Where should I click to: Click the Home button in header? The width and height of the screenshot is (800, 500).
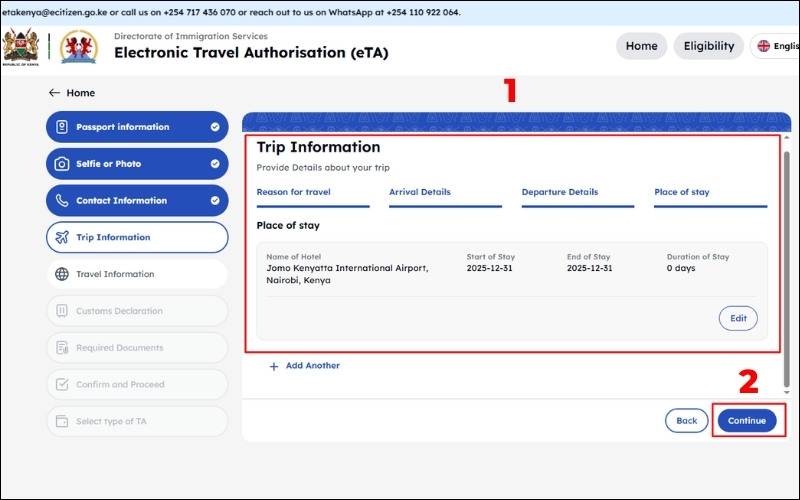point(641,46)
